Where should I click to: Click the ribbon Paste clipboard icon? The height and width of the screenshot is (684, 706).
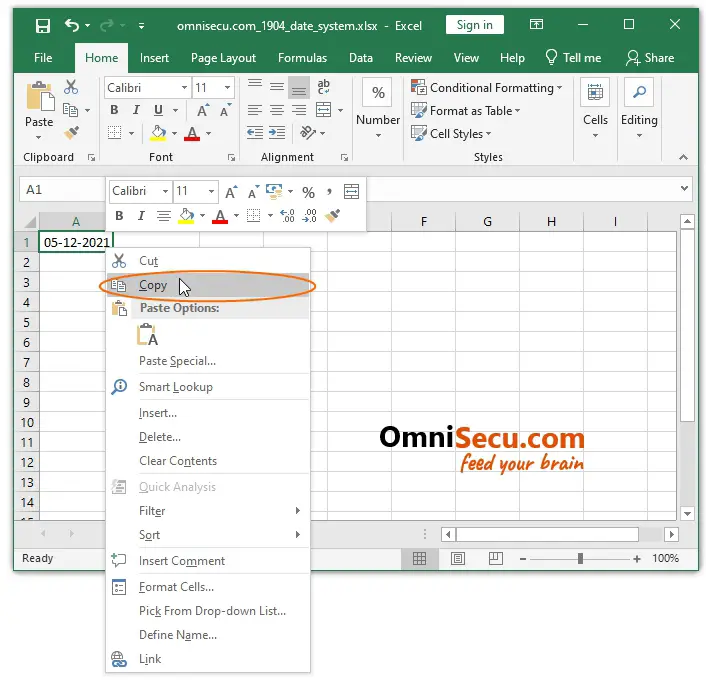pyautogui.click(x=40, y=96)
